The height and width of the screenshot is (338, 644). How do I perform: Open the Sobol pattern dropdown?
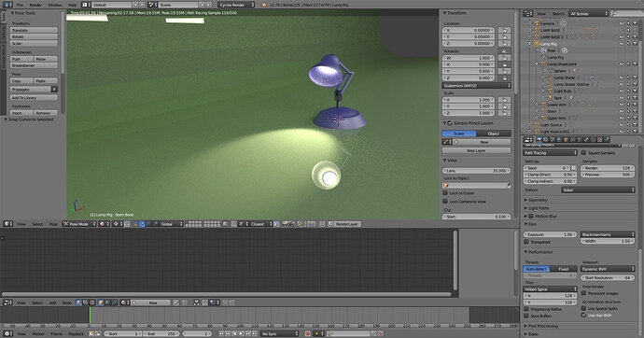pyautogui.click(x=598, y=190)
